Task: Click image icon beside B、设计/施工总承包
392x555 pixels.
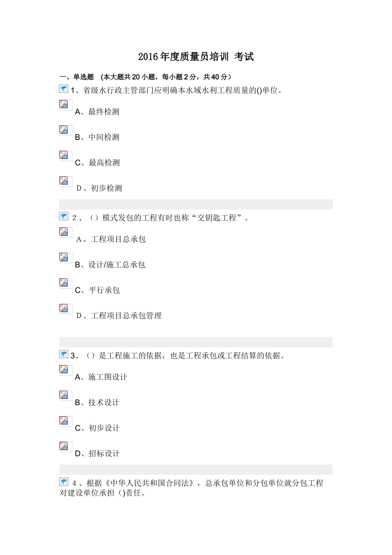Action: [x=64, y=258]
